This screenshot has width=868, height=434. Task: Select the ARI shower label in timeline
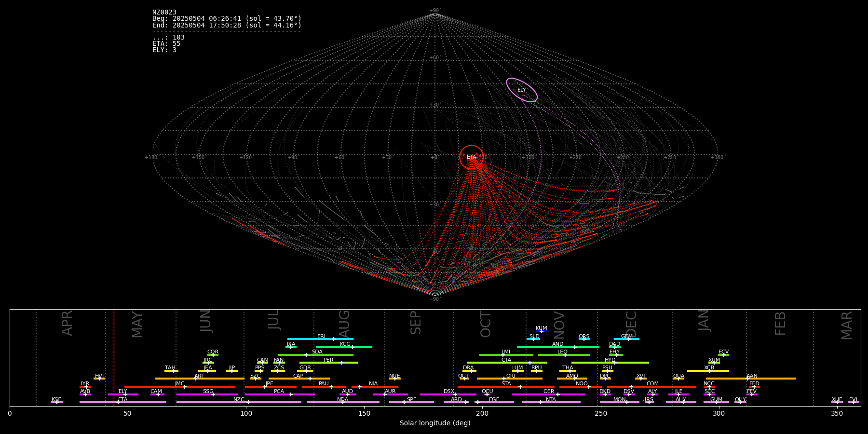[199, 376]
